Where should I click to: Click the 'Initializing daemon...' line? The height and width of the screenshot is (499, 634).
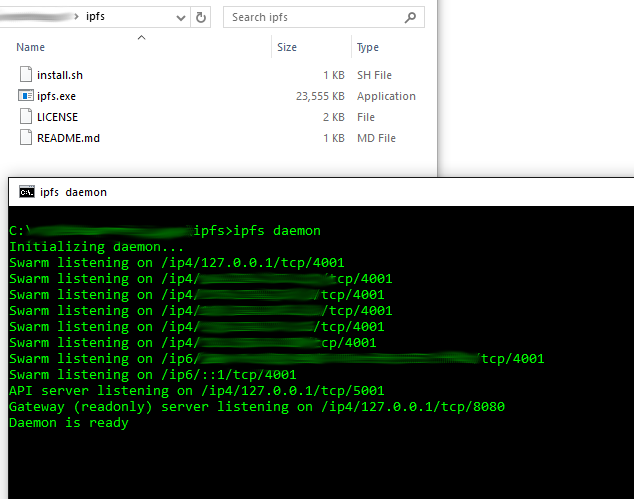click(96, 246)
